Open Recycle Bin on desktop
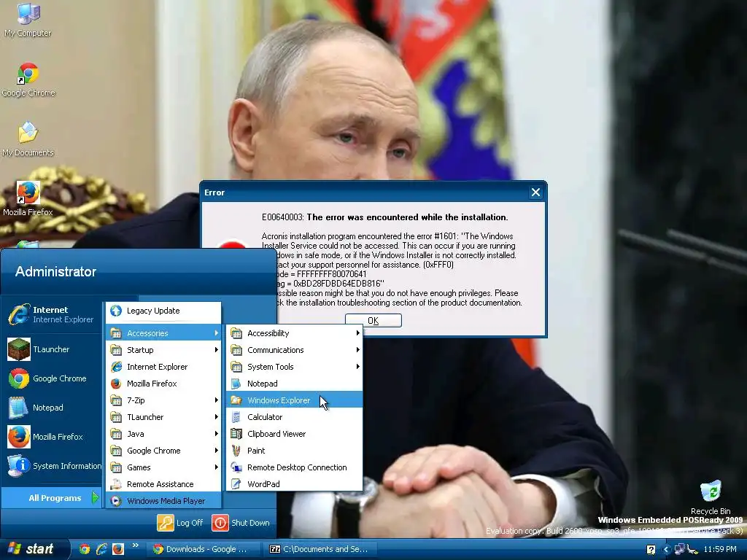Viewport: 747px width, 560px height. (x=711, y=497)
